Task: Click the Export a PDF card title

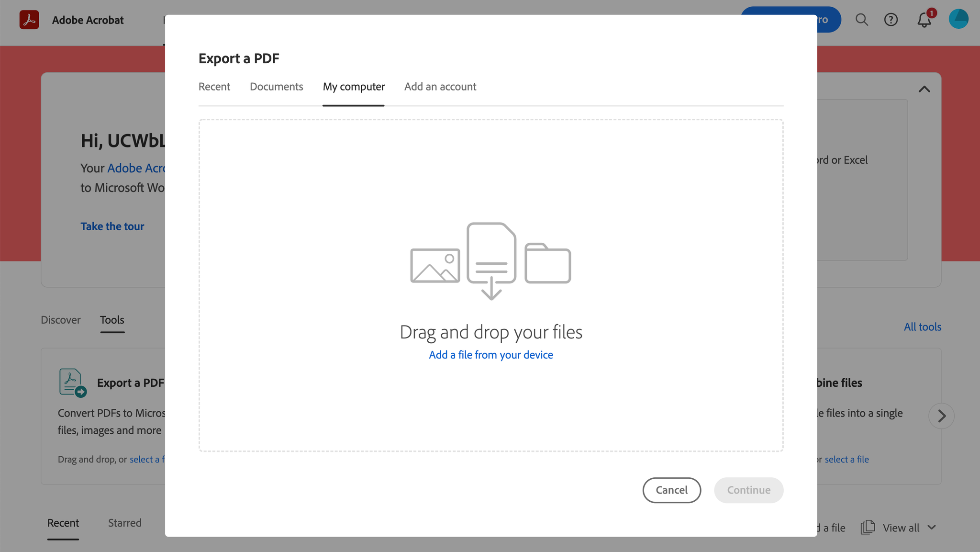Action: [x=131, y=383]
